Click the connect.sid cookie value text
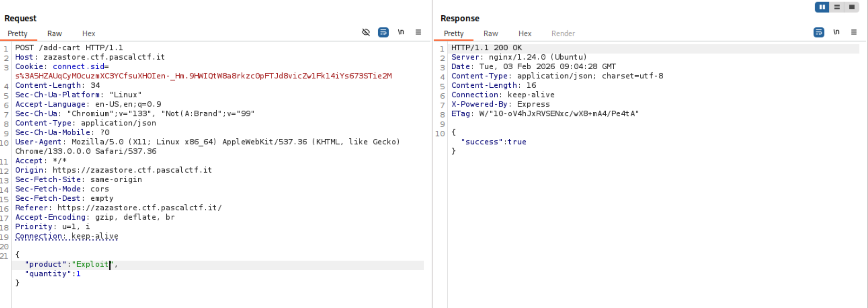868x308 pixels. point(203,76)
